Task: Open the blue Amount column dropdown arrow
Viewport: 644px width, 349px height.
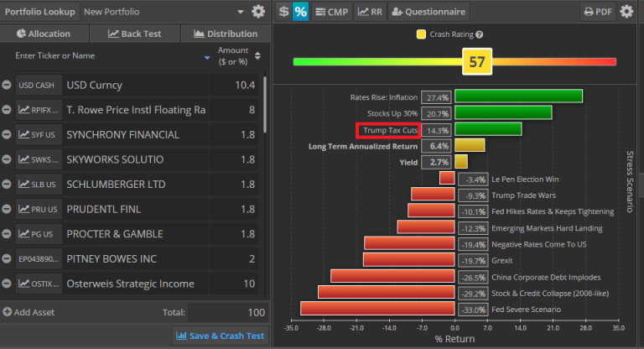Action: coord(208,57)
